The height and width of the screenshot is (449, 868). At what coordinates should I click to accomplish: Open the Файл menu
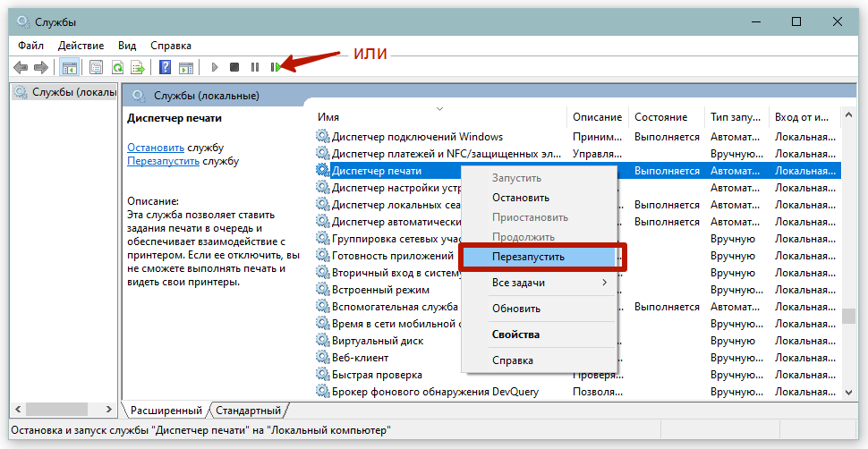30,45
